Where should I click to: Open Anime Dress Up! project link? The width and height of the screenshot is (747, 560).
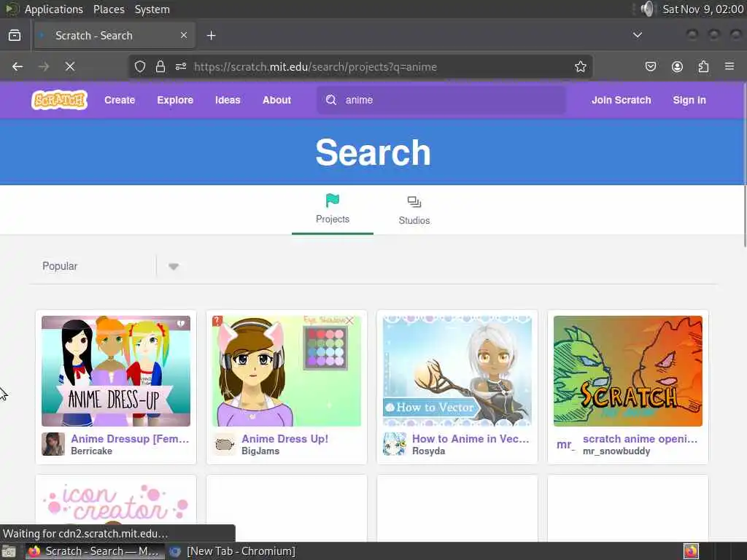[285, 438]
